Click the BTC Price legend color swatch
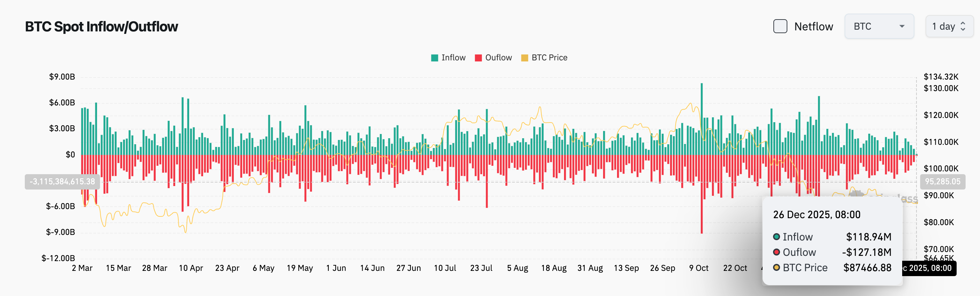 [x=525, y=58]
